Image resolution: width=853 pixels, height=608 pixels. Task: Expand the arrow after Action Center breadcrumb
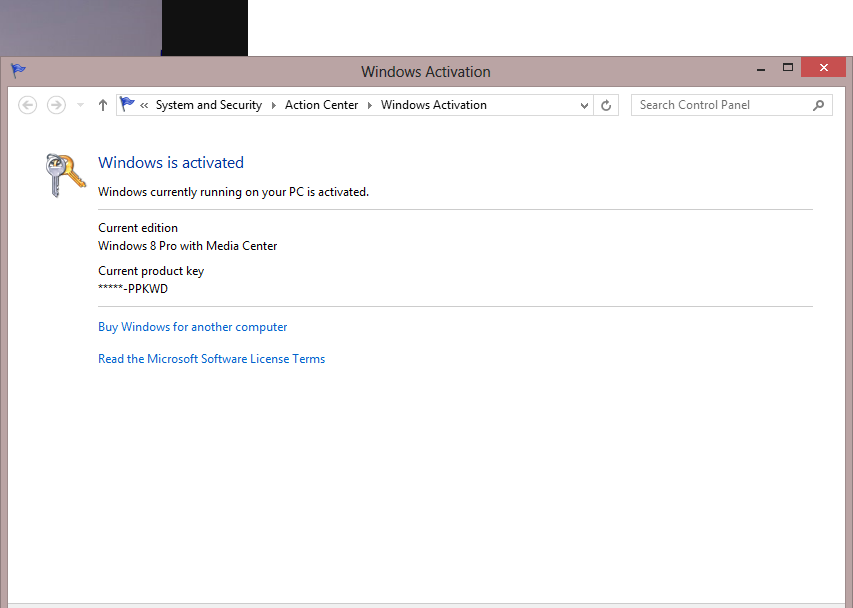[369, 105]
